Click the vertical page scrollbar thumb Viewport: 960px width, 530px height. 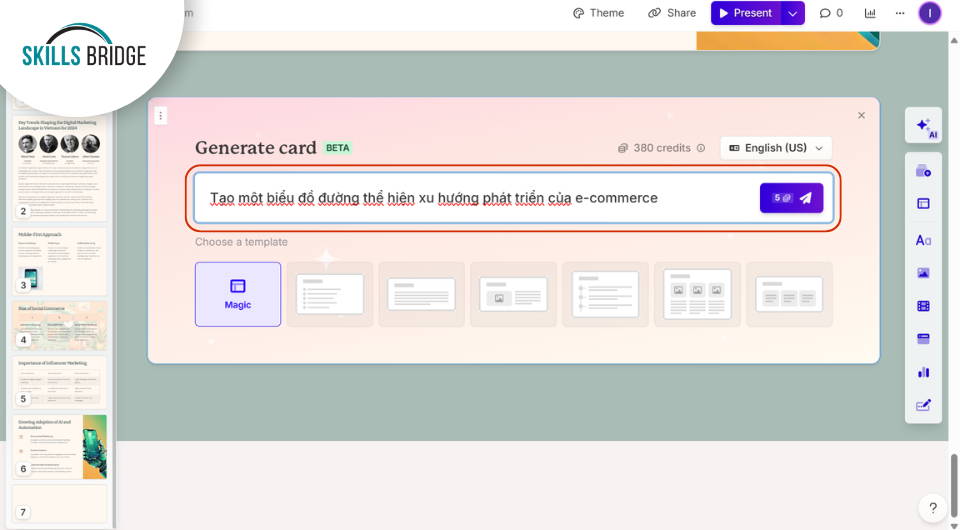pyautogui.click(x=954, y=485)
